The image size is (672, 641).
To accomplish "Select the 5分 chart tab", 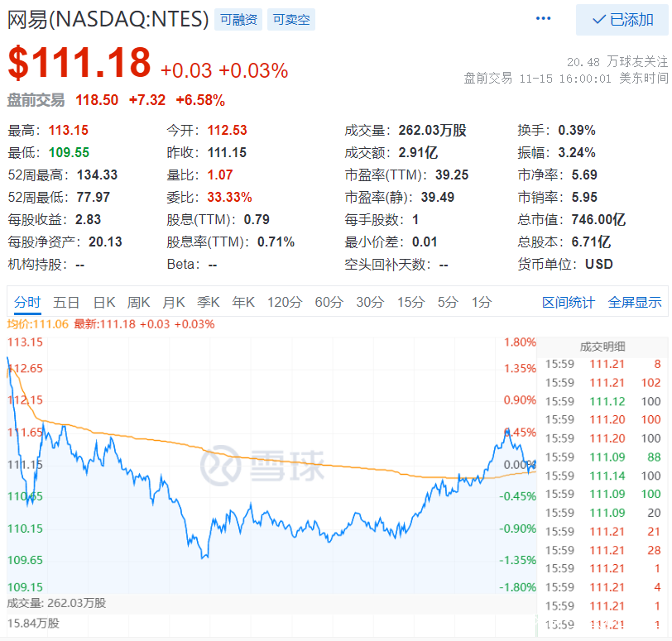I will coord(448,302).
